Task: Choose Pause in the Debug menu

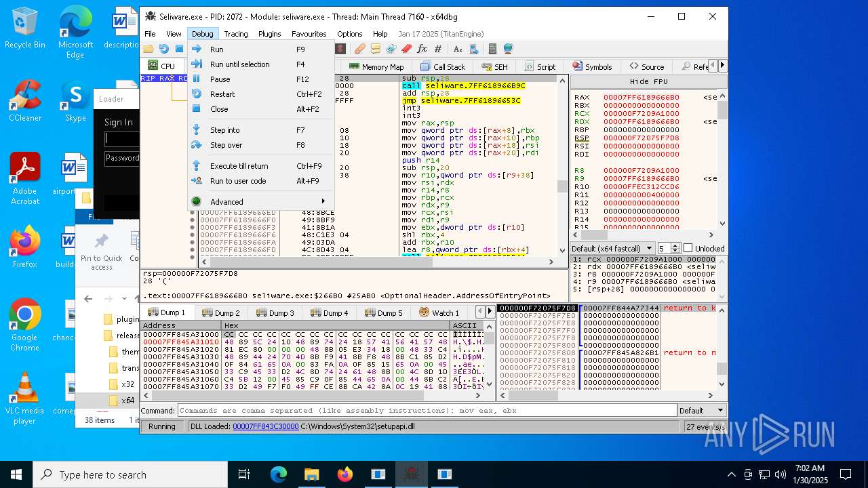Action: [260, 79]
